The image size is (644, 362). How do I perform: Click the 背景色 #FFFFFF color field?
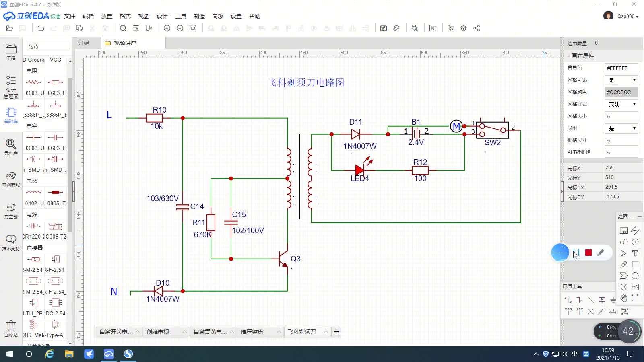click(621, 68)
